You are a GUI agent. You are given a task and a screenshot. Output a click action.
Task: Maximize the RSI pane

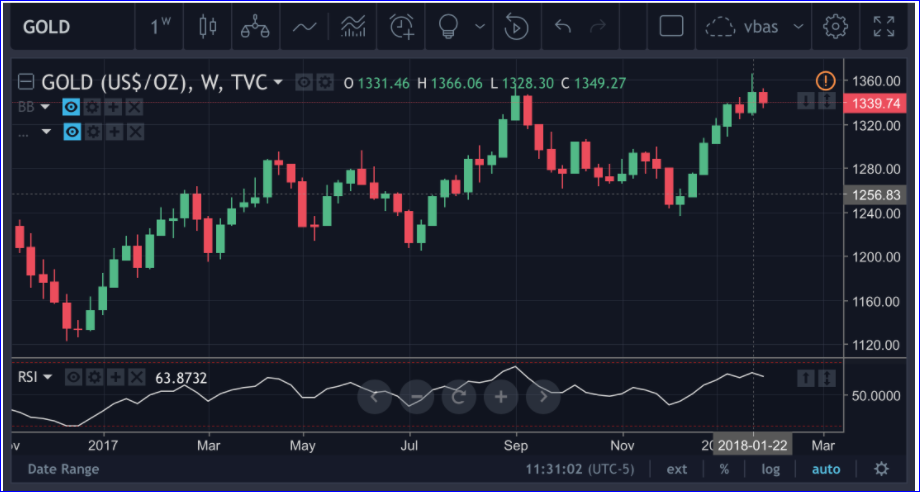tap(827, 378)
